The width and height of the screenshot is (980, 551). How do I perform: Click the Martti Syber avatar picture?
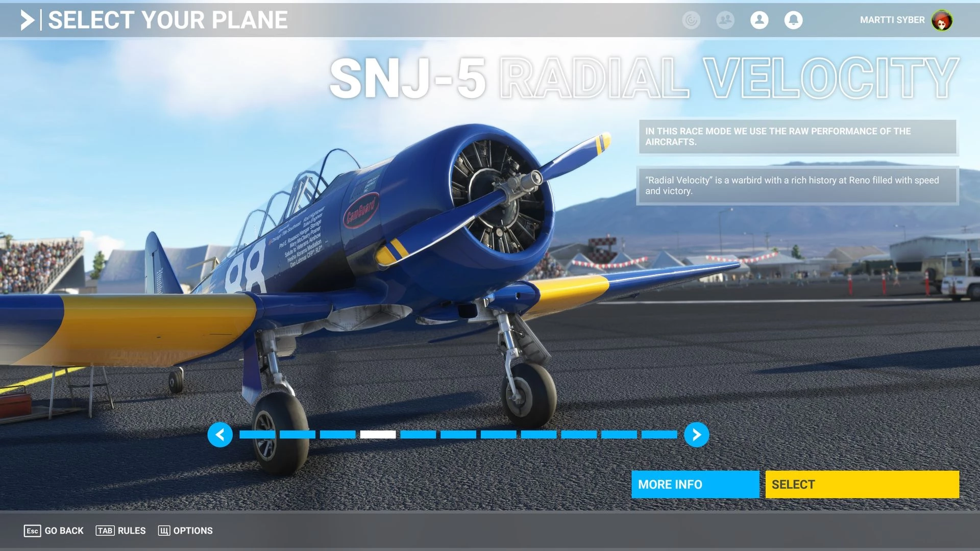(x=942, y=20)
